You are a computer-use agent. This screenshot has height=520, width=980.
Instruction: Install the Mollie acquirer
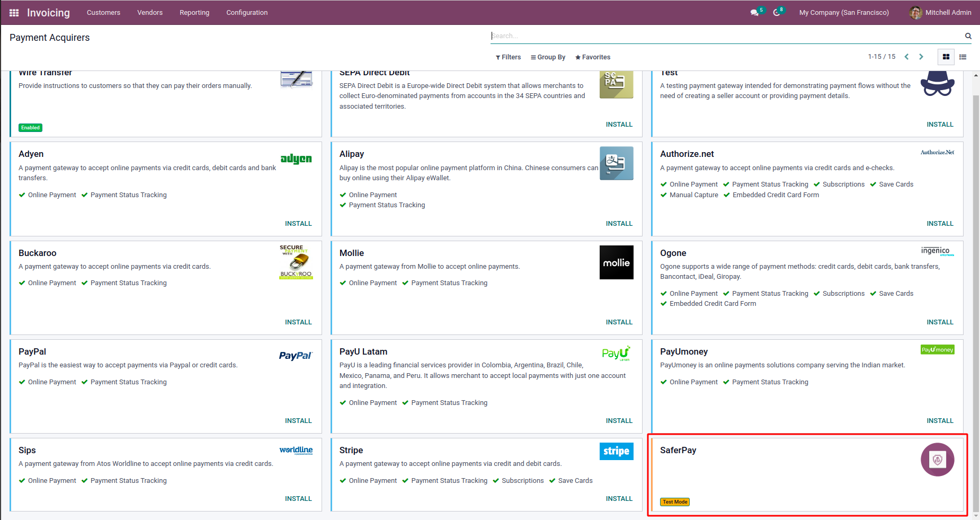619,322
